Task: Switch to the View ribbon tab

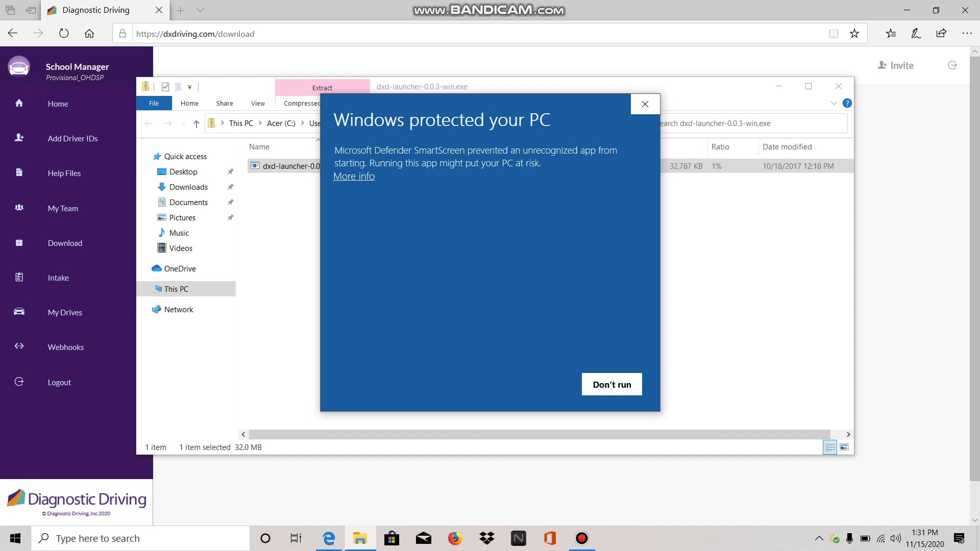Action: click(258, 103)
